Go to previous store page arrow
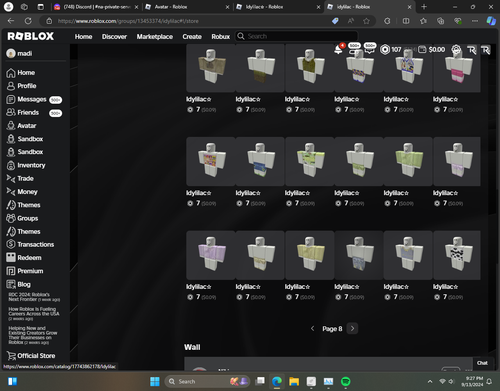The image size is (500, 391). [x=312, y=328]
